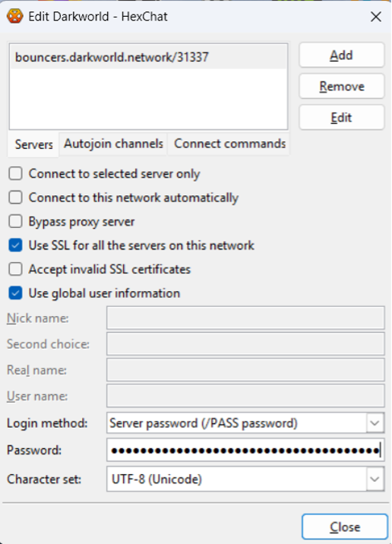Viewport: 392px width, 544px height.
Task: Select the Servers tab
Action: point(33,144)
